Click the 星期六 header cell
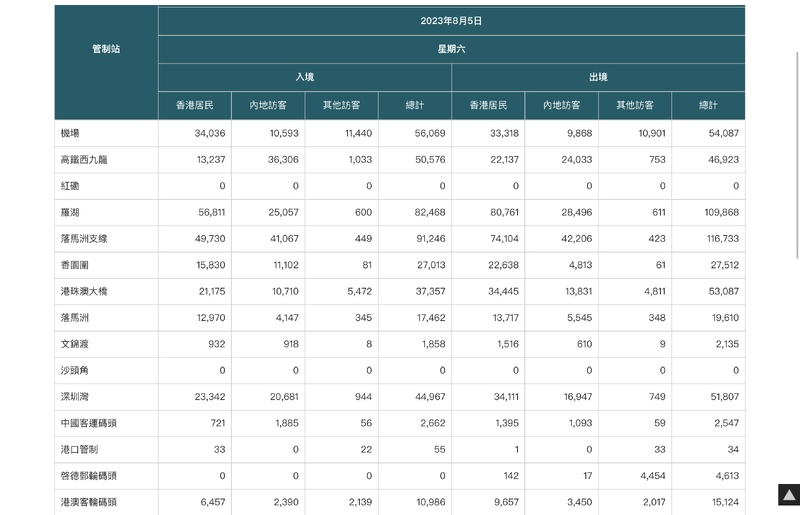The width and height of the screenshot is (800, 515). (x=452, y=49)
